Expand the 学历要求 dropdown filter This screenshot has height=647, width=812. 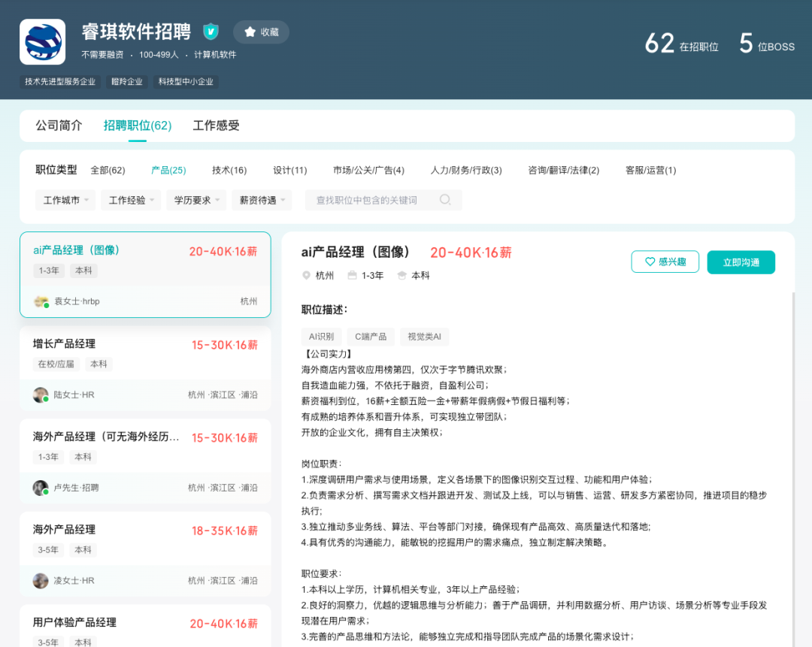click(x=196, y=201)
